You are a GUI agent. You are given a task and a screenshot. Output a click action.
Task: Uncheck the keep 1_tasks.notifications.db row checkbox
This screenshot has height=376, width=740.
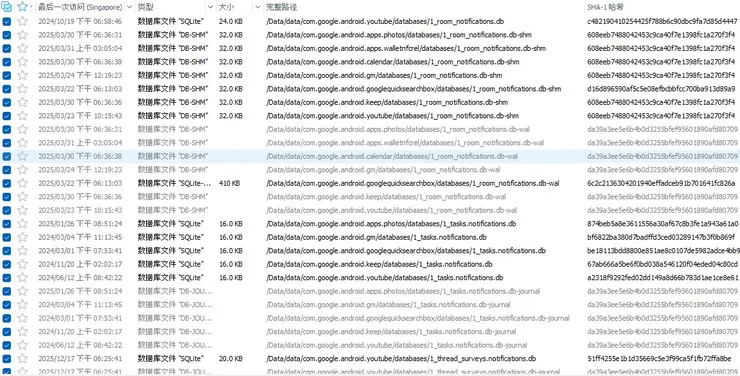point(7,264)
